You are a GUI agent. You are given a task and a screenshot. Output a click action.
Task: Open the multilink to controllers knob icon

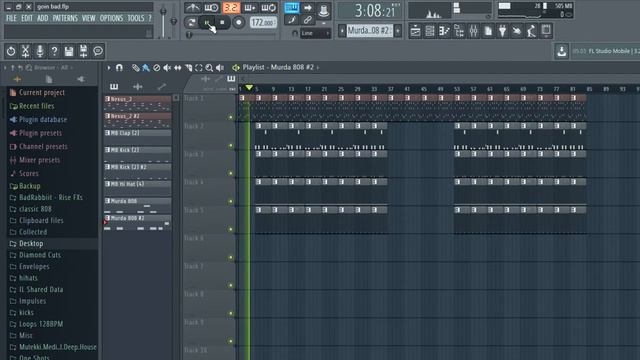(324, 10)
